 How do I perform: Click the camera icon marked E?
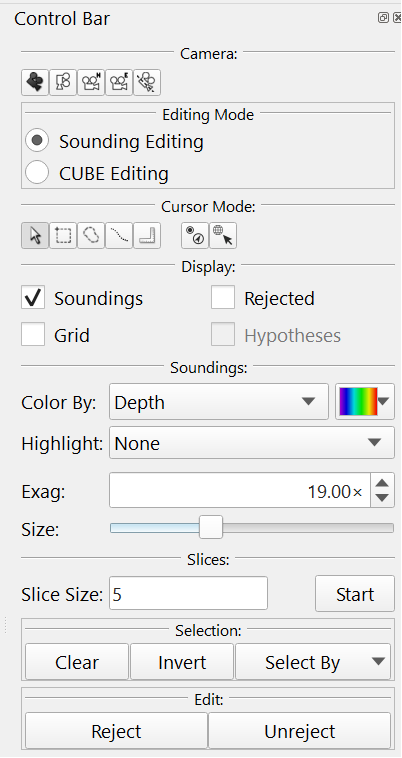tap(119, 82)
